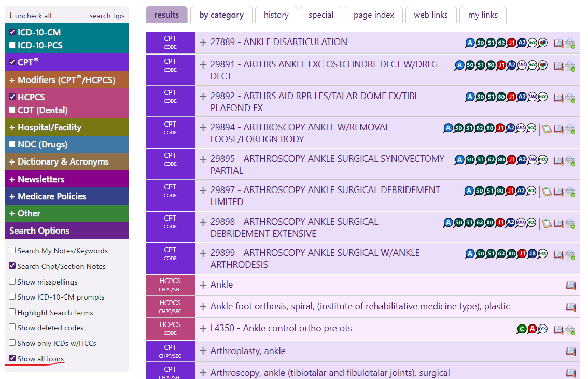588x379 pixels.
Task: Open the page index tab
Action: pyautogui.click(x=374, y=15)
